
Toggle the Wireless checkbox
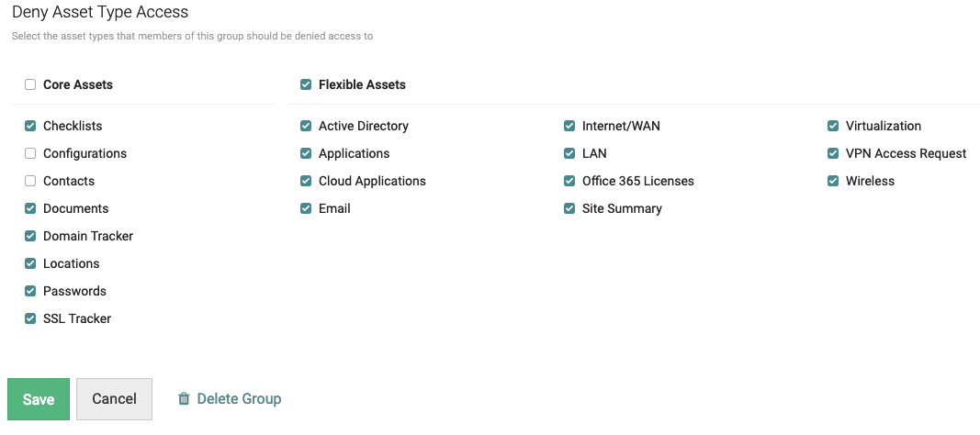833,181
